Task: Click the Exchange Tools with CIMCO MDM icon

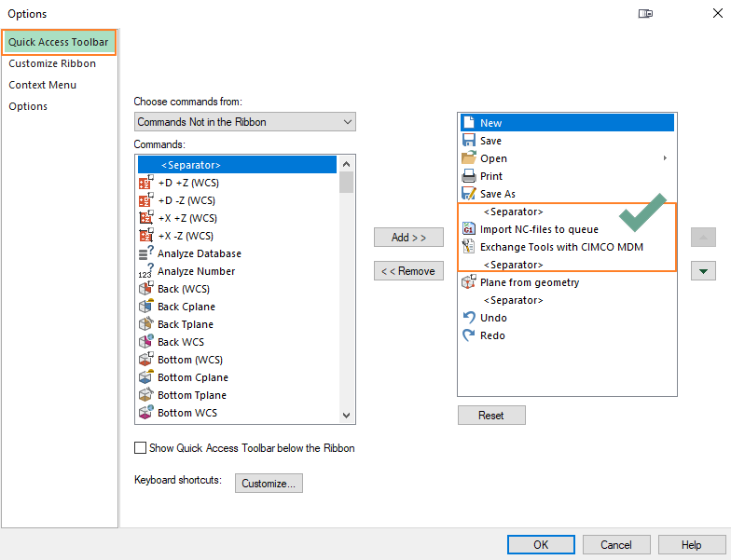Action: [x=468, y=246]
